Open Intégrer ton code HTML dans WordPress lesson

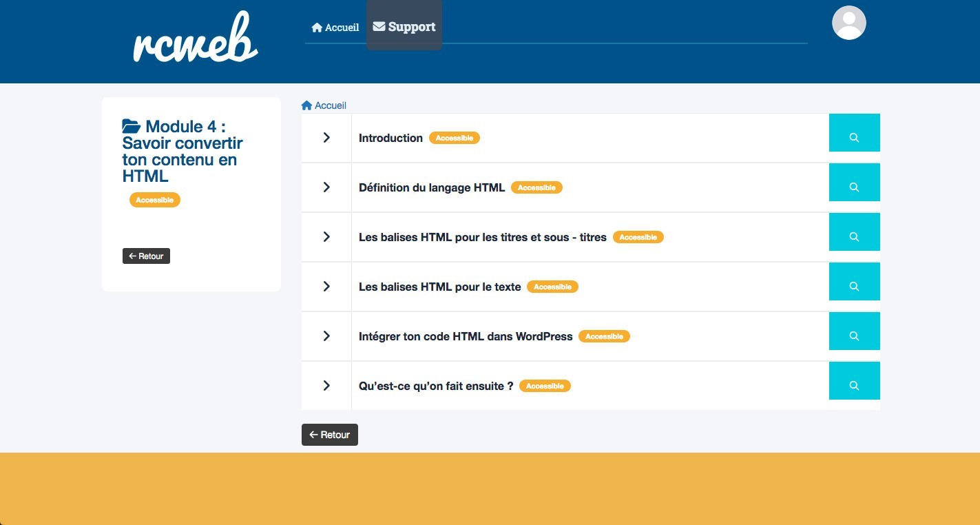click(466, 336)
